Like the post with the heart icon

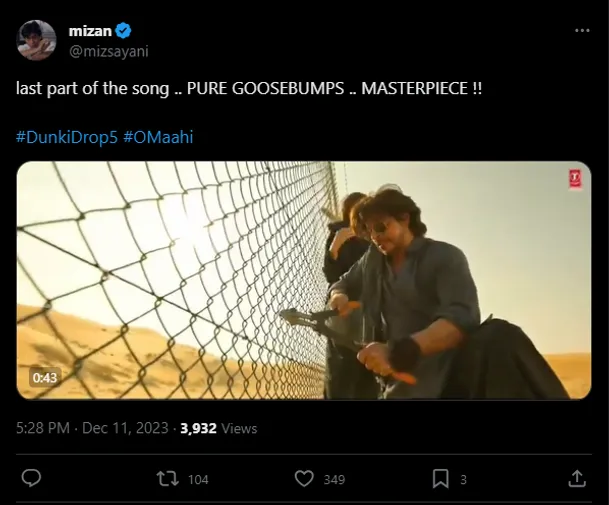304,479
